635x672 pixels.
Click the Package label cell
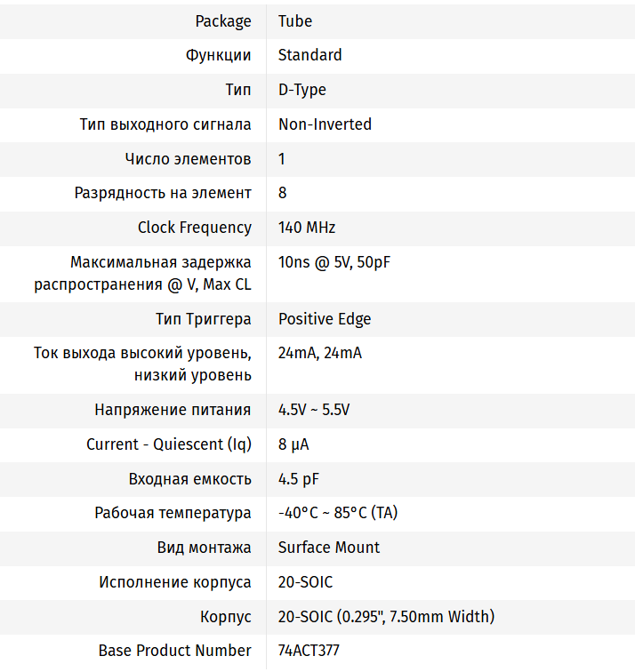point(223,21)
